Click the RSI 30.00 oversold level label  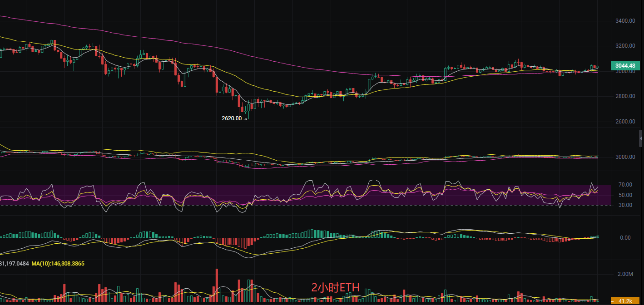(x=625, y=205)
